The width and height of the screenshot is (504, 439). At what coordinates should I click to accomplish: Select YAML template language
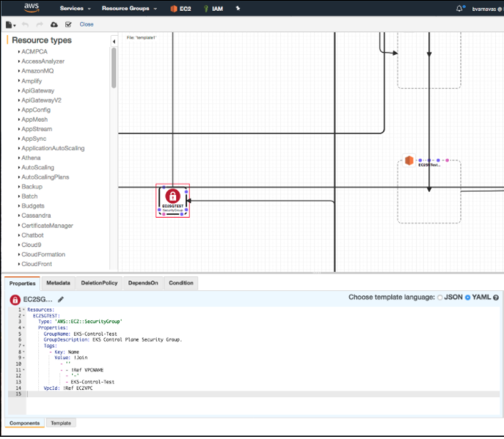point(467,298)
